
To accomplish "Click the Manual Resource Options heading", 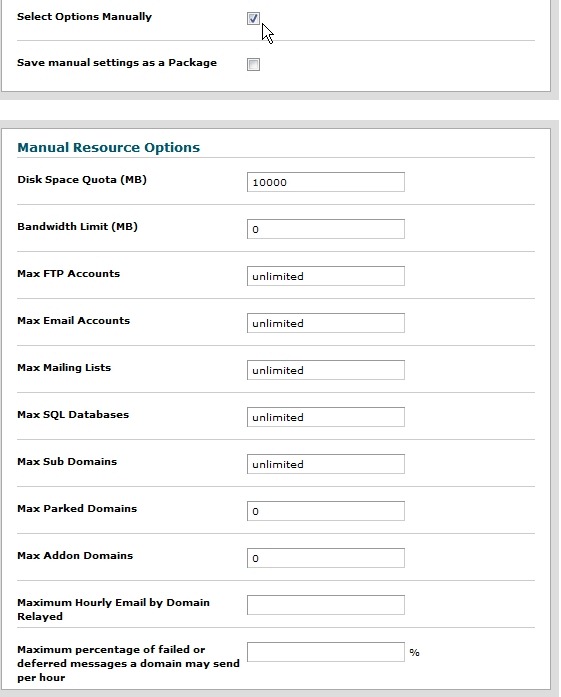I will 108,148.
